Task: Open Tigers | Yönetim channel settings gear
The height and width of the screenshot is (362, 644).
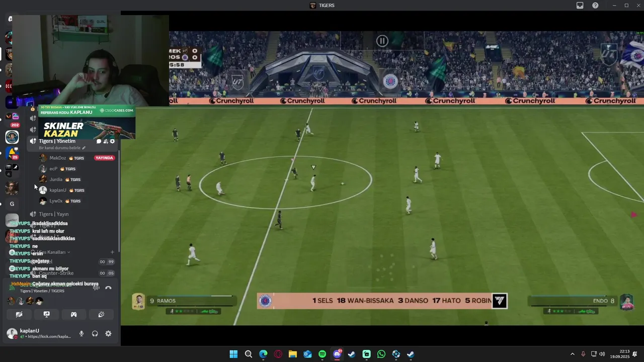Action: (x=112, y=141)
